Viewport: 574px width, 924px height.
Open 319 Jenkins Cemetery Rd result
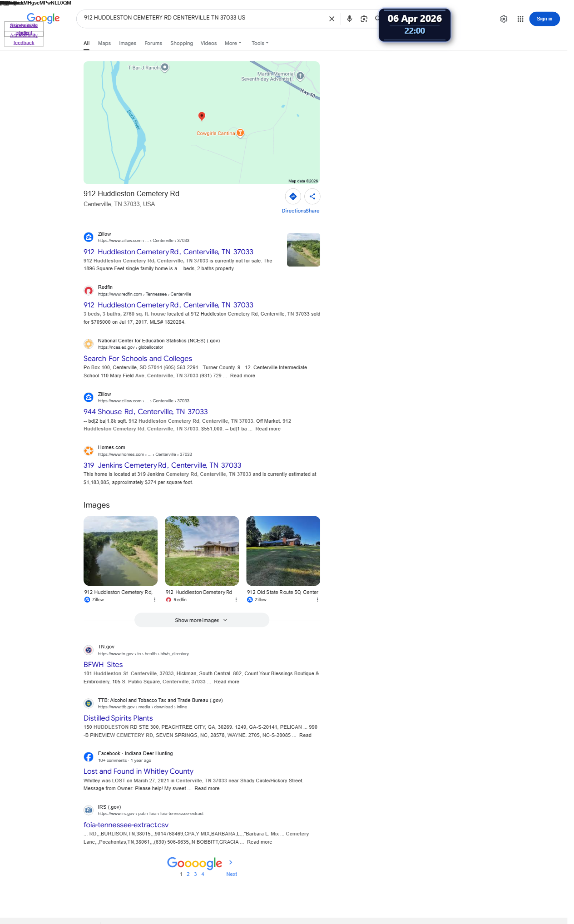pyautogui.click(x=162, y=465)
